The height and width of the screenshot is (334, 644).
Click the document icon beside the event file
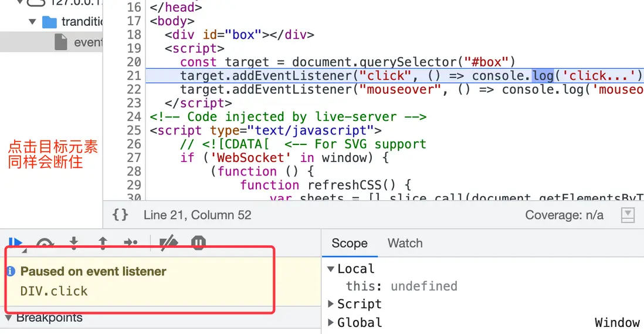point(61,42)
